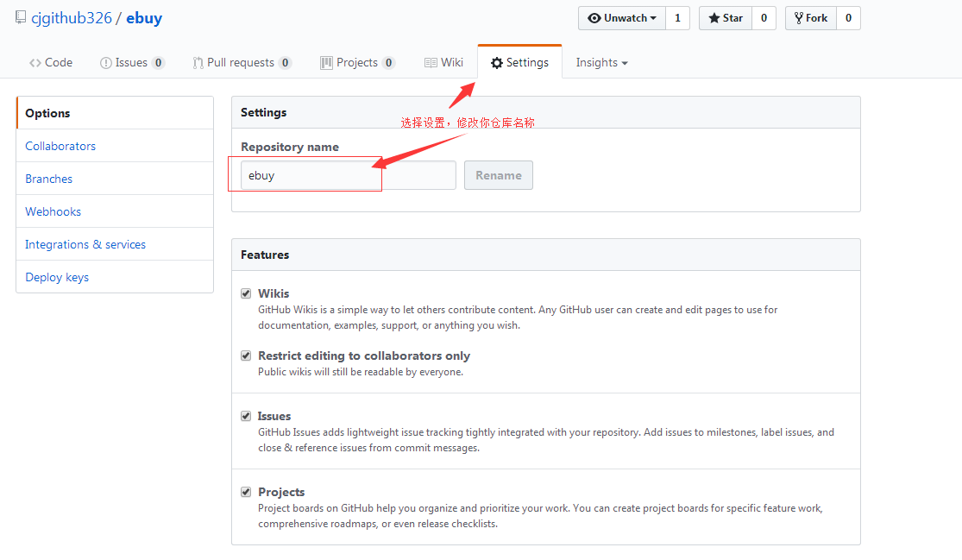Screen dimensions: 962x560
Task: Open the cjgithub326 user profile link
Action: click(x=72, y=18)
